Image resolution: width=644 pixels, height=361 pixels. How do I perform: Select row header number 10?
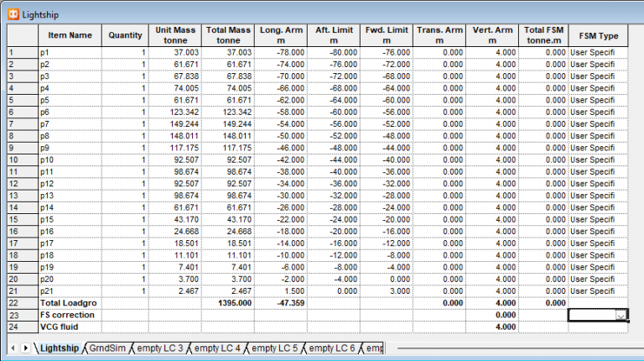[22, 160]
